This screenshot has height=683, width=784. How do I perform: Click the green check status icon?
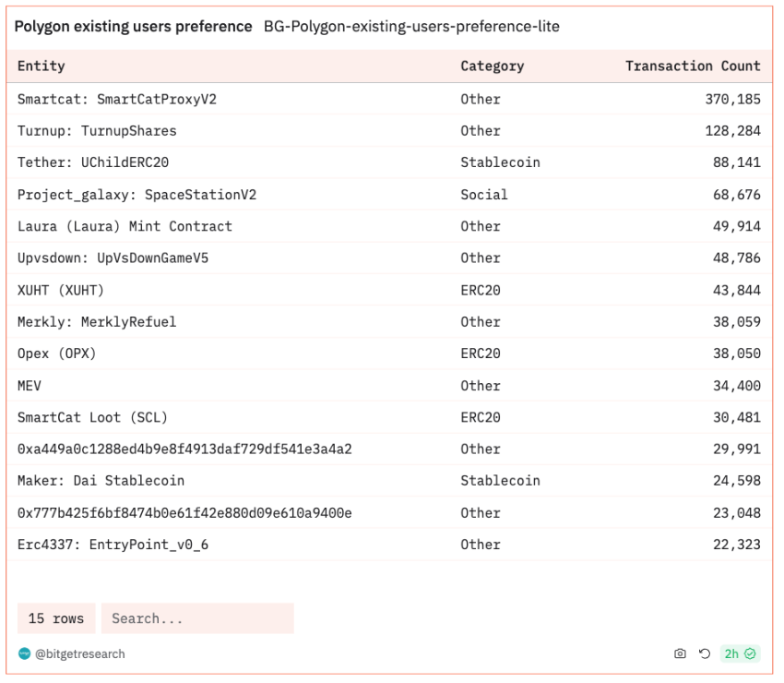(750, 653)
